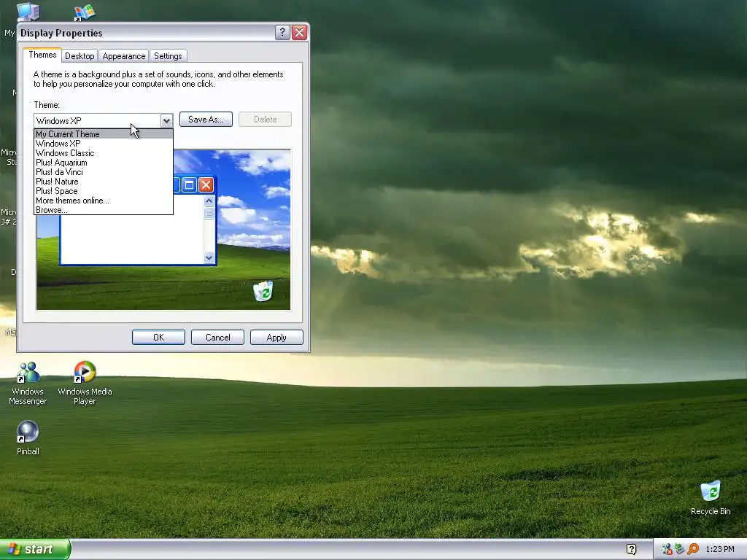The image size is (747, 560).
Task: Choose Plus! Space theme
Action: click(104, 191)
